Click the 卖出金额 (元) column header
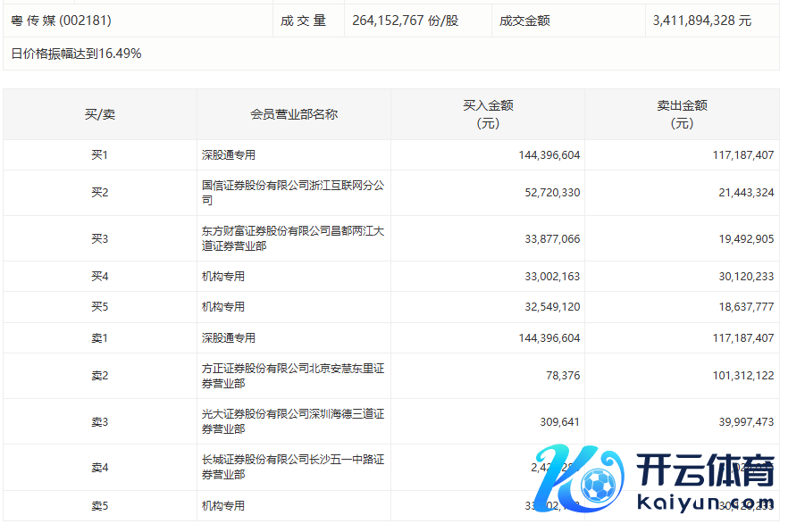The image size is (788, 532). (x=682, y=114)
